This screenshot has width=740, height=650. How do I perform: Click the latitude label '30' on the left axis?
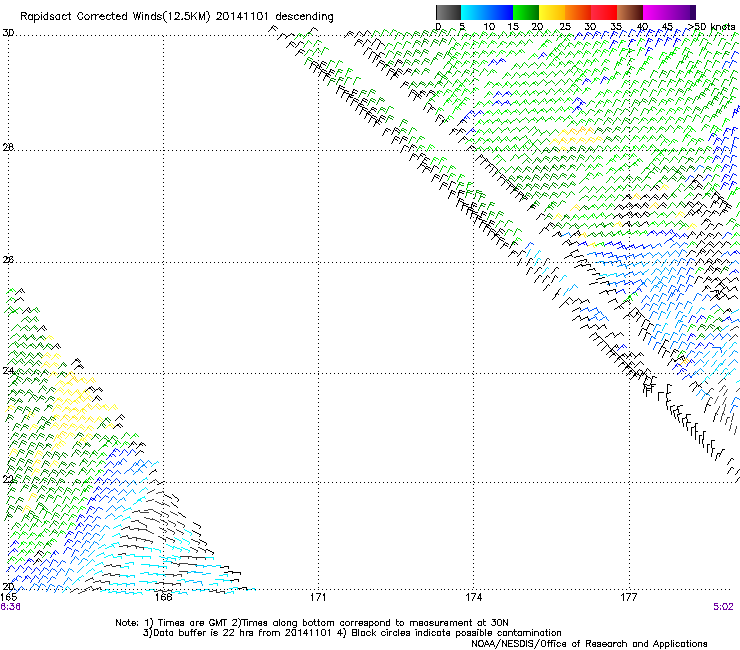click(8, 33)
